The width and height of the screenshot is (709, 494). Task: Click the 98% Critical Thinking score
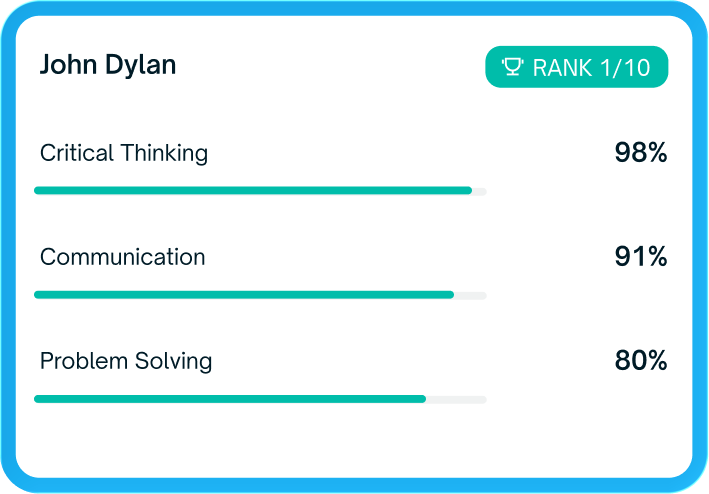(x=640, y=153)
